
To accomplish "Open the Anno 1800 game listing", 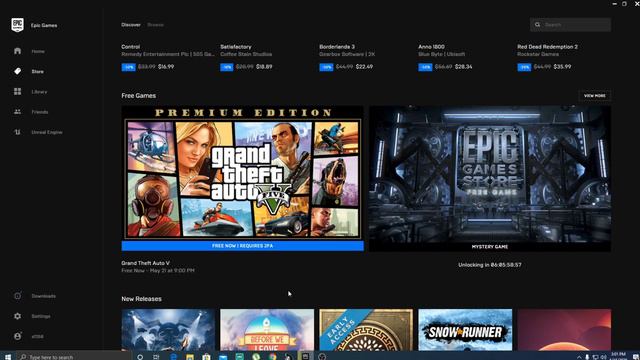I will (431, 47).
